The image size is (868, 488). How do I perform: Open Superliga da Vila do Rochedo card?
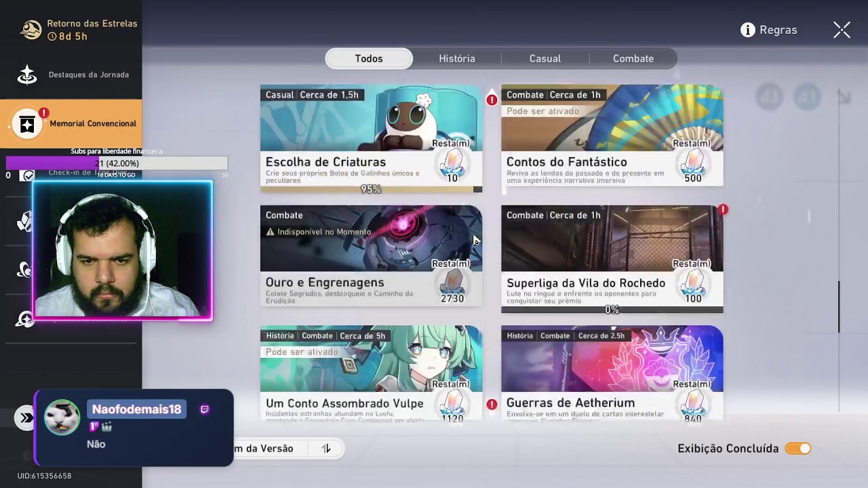click(612, 260)
